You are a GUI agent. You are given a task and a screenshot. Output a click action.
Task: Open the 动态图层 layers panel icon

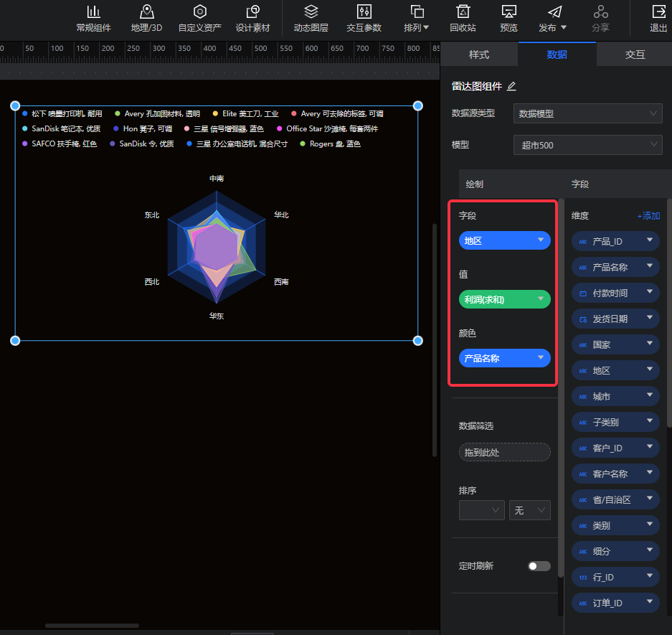311,12
